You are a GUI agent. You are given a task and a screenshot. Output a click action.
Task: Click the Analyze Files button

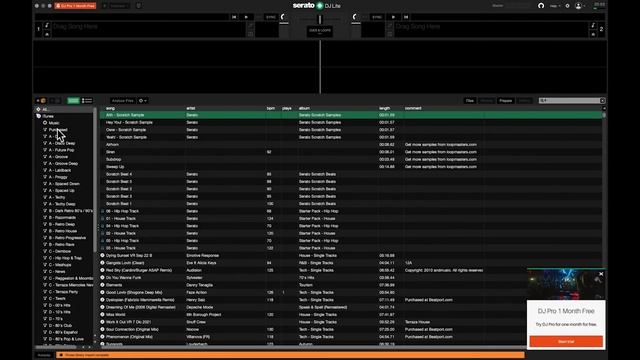(x=122, y=100)
